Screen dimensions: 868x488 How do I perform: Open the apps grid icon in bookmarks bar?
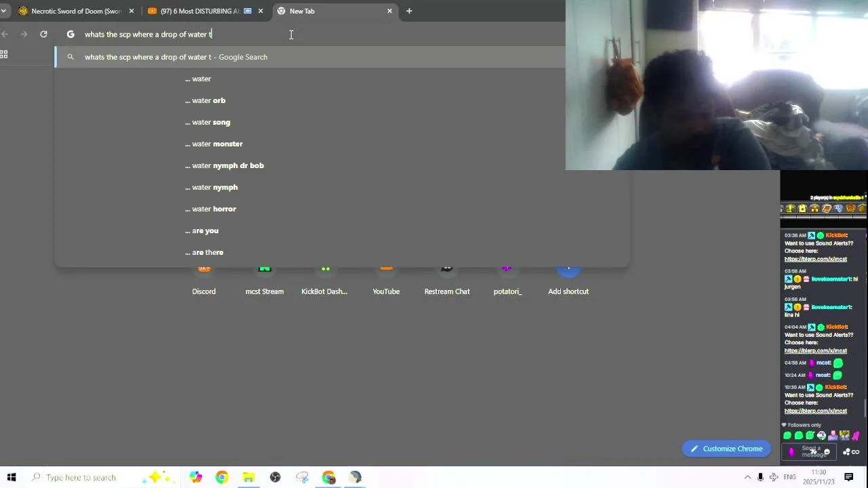click(3, 54)
